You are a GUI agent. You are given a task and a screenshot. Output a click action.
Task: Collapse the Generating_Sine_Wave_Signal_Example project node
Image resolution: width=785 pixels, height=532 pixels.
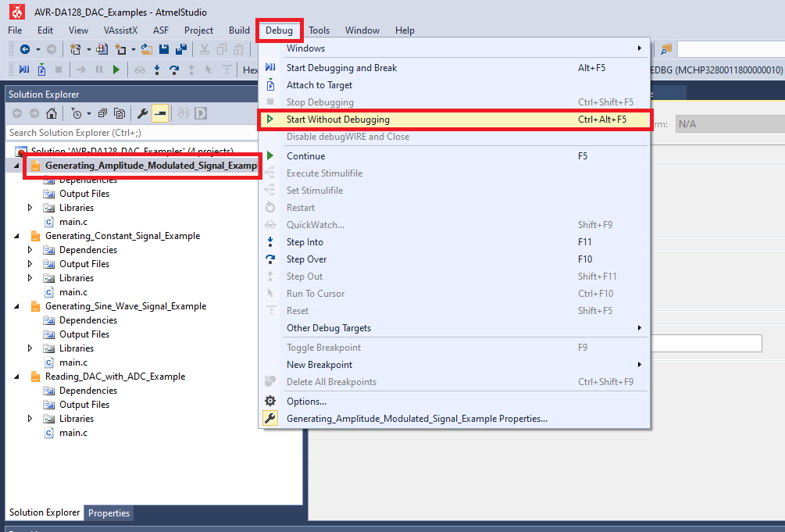[16, 306]
